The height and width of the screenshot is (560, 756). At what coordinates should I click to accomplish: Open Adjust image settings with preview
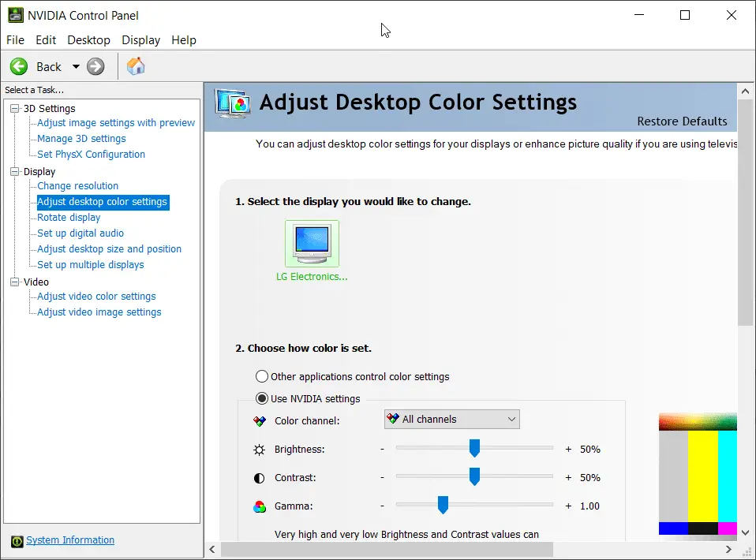116,123
